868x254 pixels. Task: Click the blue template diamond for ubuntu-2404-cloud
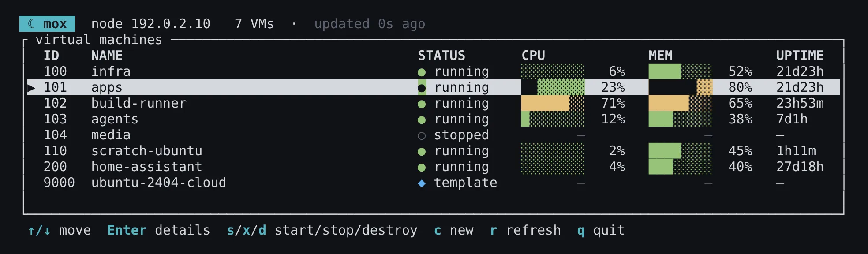pos(422,183)
